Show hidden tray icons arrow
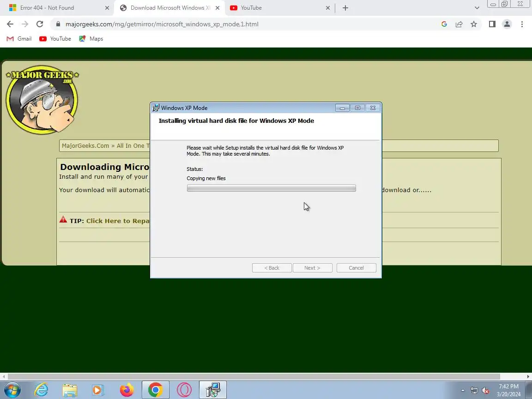The width and height of the screenshot is (532, 399). coord(463,390)
